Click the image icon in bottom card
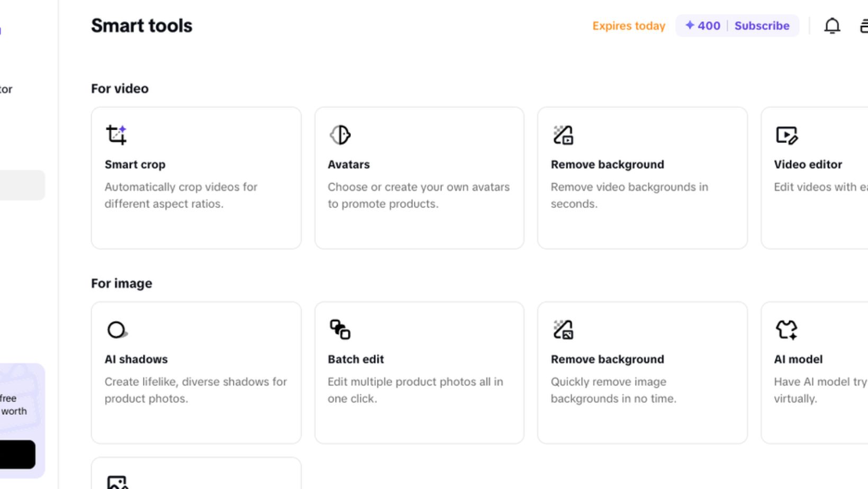 click(x=117, y=482)
